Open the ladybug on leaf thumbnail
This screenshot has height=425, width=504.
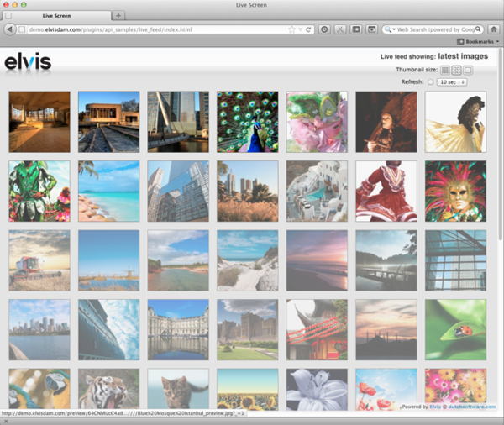(455, 329)
